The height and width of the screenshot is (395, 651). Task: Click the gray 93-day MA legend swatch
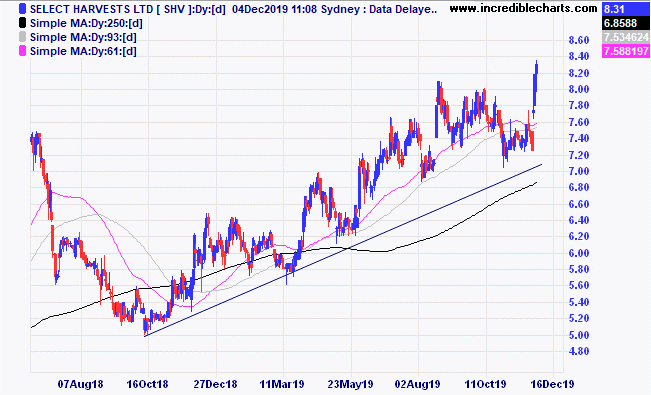[22, 37]
